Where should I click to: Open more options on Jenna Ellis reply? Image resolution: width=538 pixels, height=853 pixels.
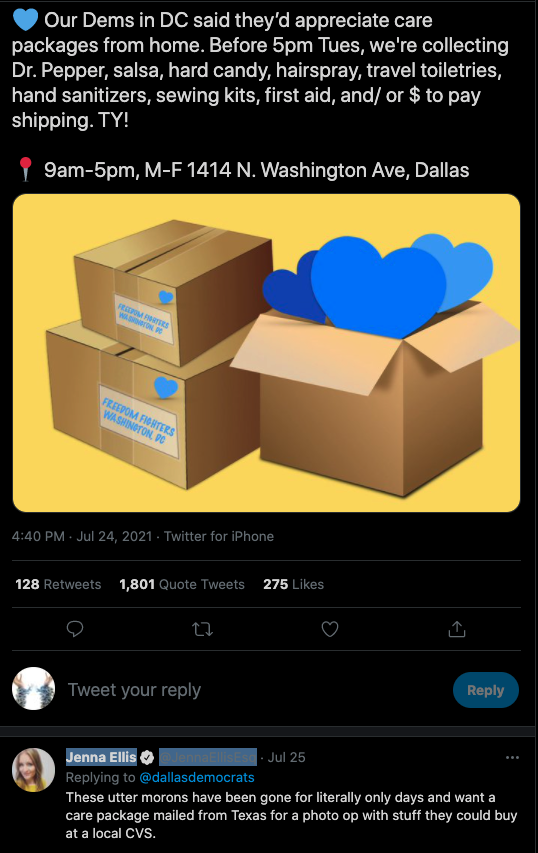click(512, 757)
